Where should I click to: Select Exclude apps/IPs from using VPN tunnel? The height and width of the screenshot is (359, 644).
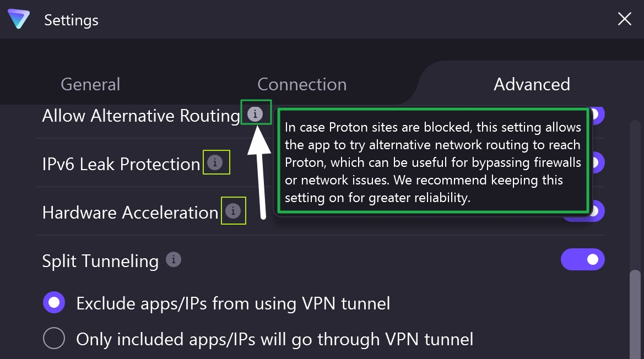click(53, 302)
